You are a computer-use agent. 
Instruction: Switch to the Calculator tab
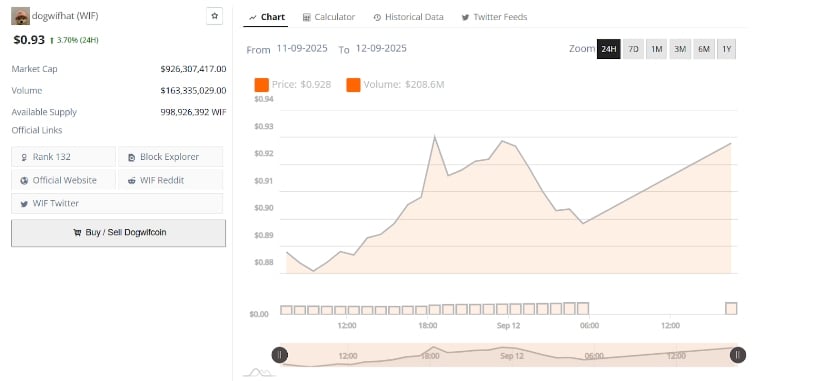point(329,17)
